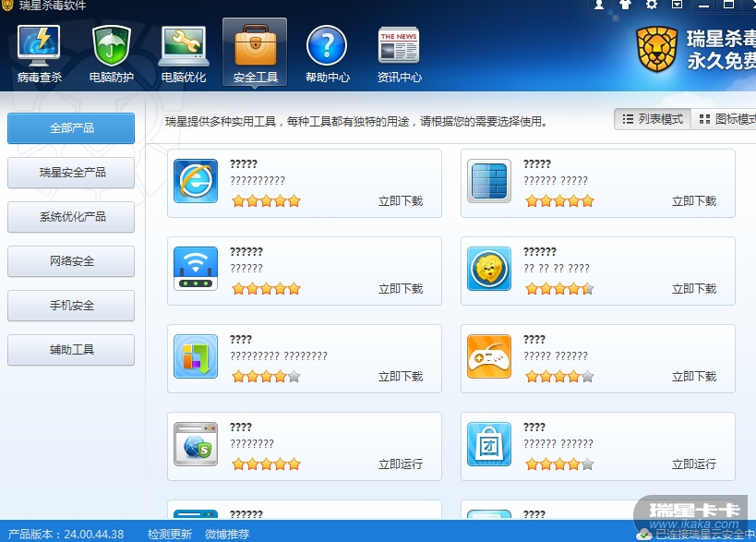The width and height of the screenshot is (756, 542).
Task: Click 立即下载 for the game controller tool
Action: [x=694, y=377]
